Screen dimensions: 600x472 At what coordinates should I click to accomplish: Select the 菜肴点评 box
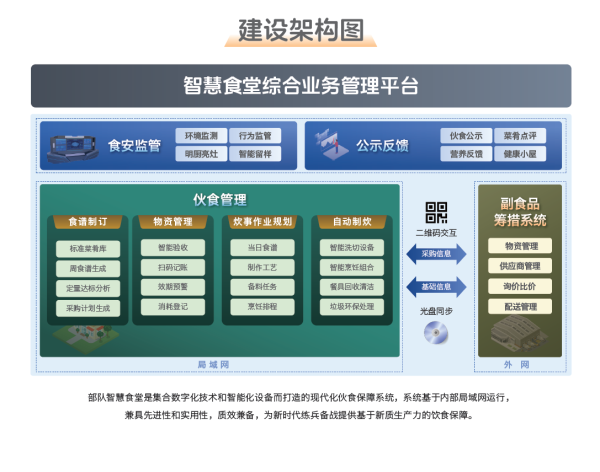coord(520,136)
